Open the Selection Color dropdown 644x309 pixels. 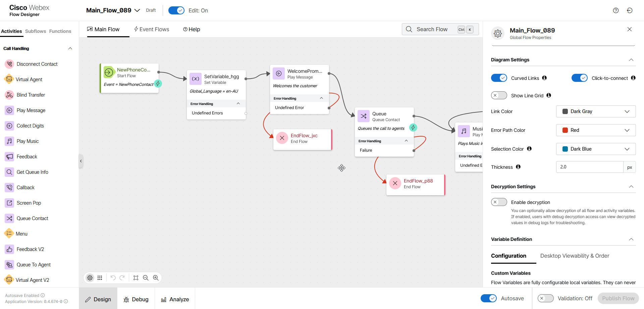pos(596,149)
